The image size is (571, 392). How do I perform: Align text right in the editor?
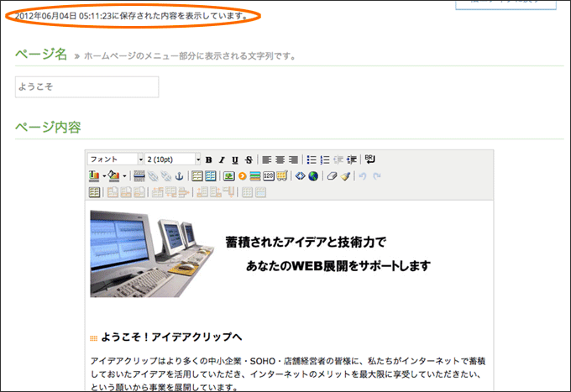pyautogui.click(x=293, y=159)
